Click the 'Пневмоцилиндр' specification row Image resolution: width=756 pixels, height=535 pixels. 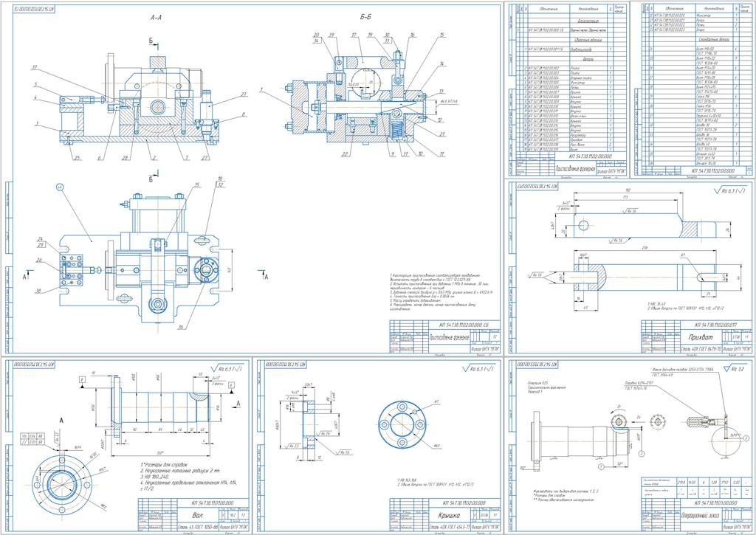[x=571, y=49]
